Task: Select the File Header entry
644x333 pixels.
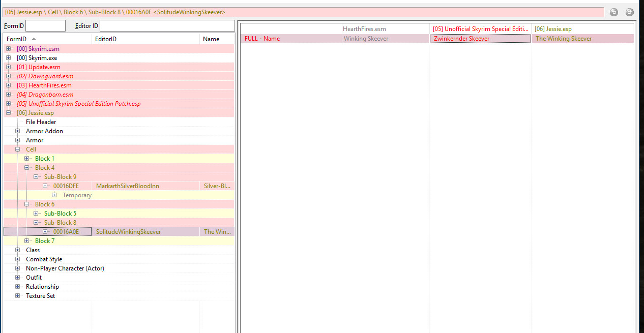Action: point(41,122)
